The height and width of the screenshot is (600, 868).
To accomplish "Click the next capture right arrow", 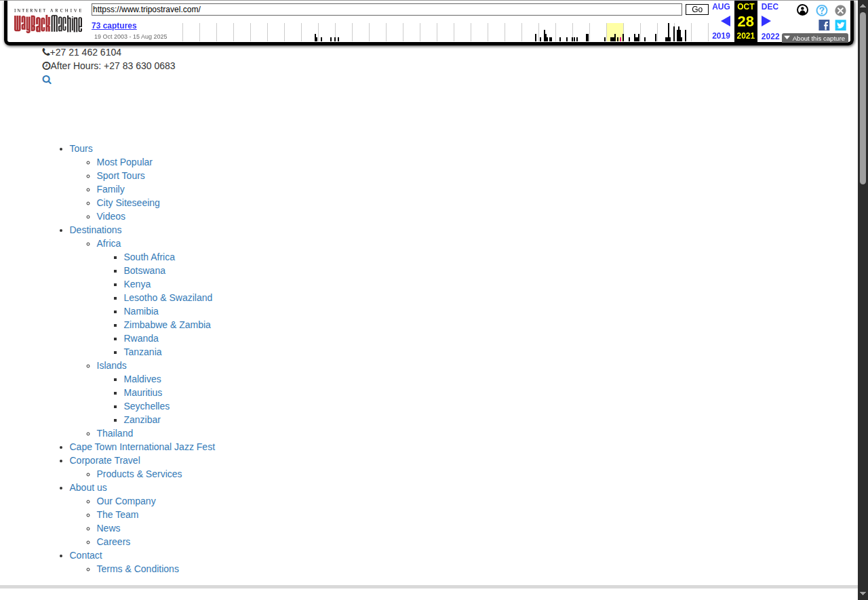I will (766, 21).
